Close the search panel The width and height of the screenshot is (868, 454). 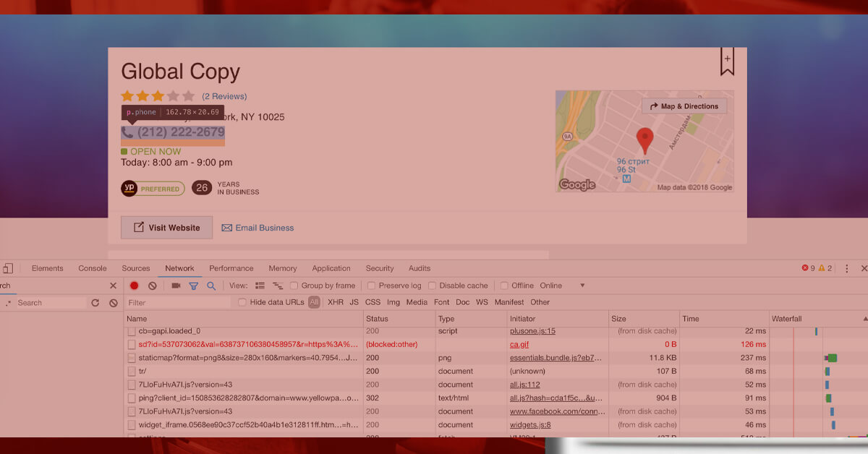click(113, 286)
